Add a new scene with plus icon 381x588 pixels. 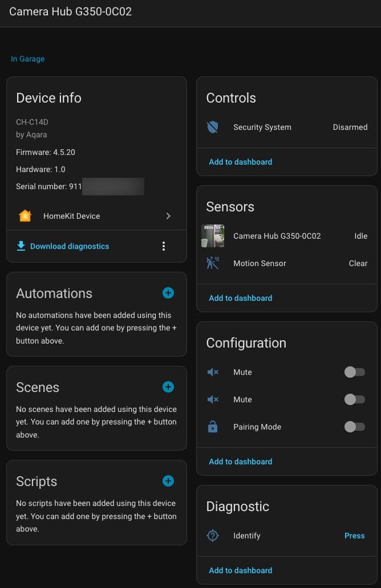coord(168,387)
